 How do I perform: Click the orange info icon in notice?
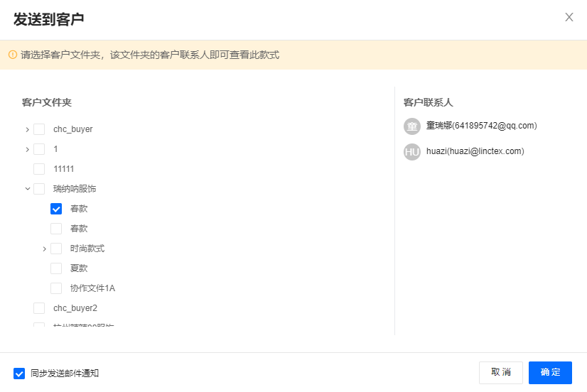[x=12, y=55]
